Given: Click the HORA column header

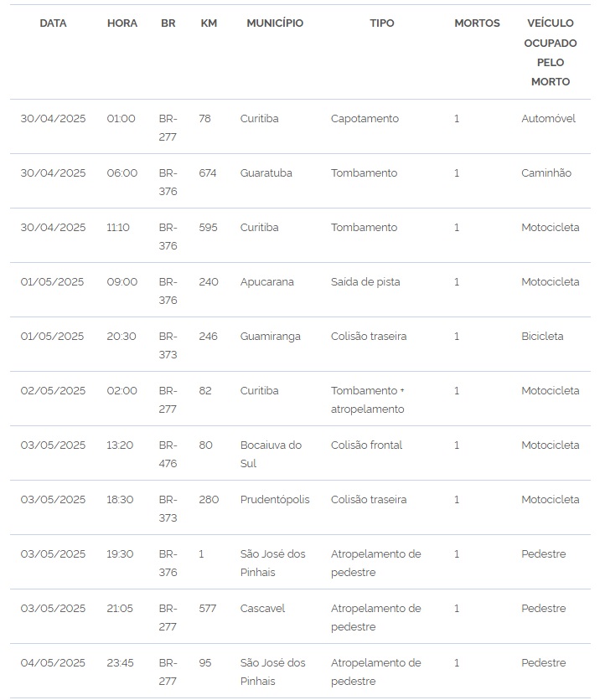Looking at the screenshot, I should [x=122, y=23].
